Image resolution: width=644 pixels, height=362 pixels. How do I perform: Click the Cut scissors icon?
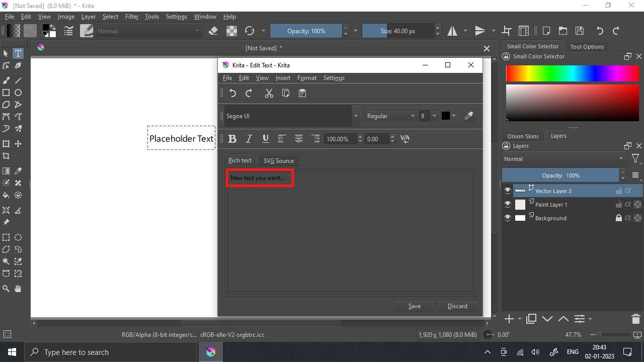coord(269,93)
